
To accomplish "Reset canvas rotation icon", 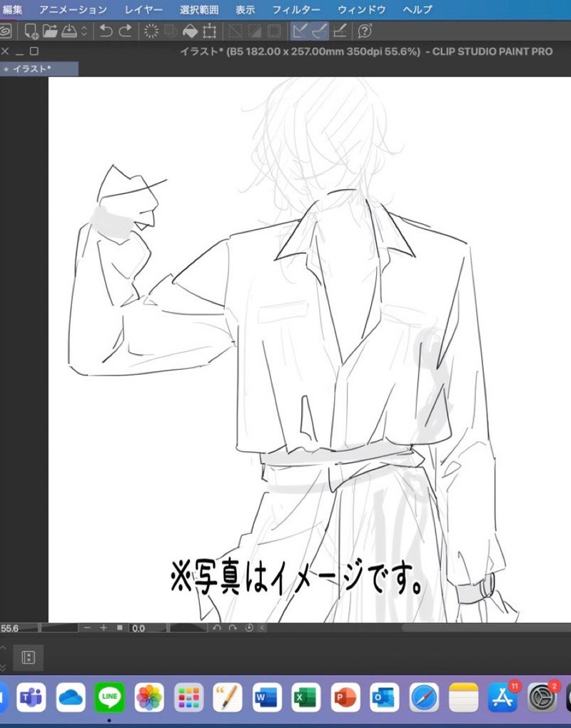I will coord(249,627).
